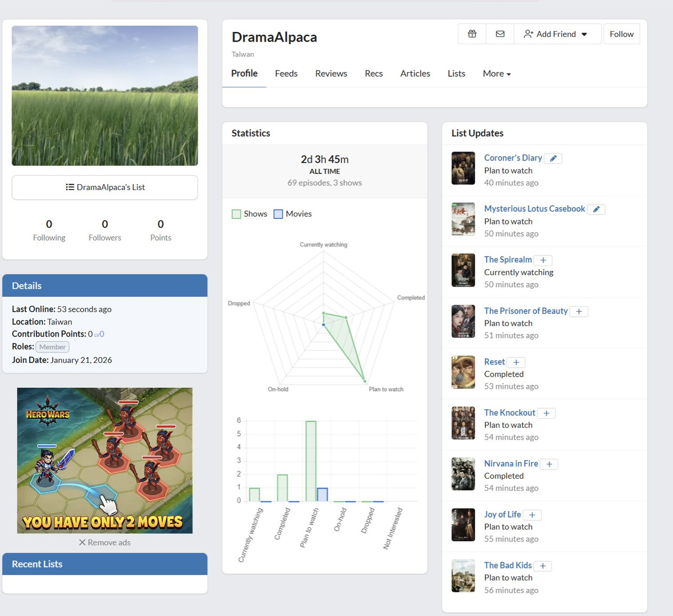Click the gift icon button
673x616 pixels.
pyautogui.click(x=472, y=34)
